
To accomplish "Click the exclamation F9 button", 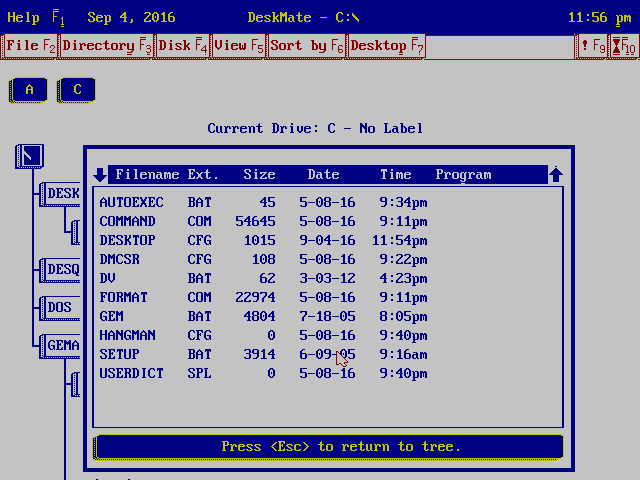I will 592,46.
